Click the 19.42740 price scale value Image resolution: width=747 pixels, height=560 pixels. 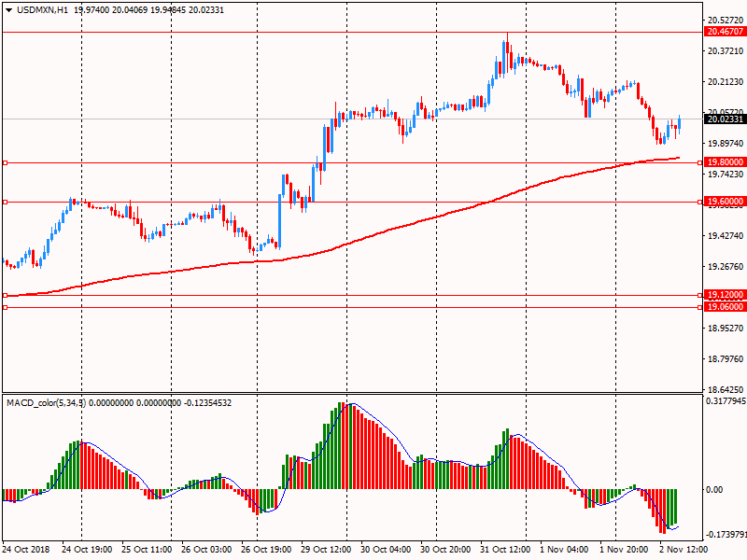tap(726, 236)
